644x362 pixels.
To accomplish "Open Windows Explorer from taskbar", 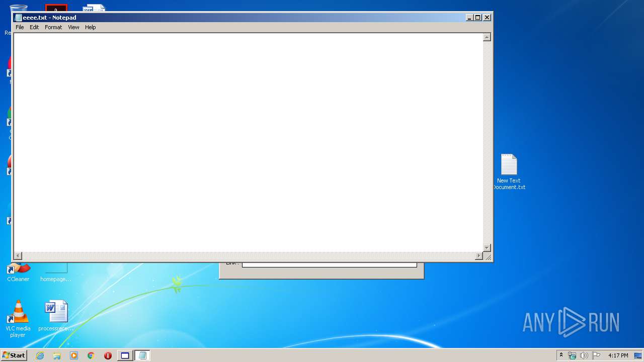I will coord(57,355).
